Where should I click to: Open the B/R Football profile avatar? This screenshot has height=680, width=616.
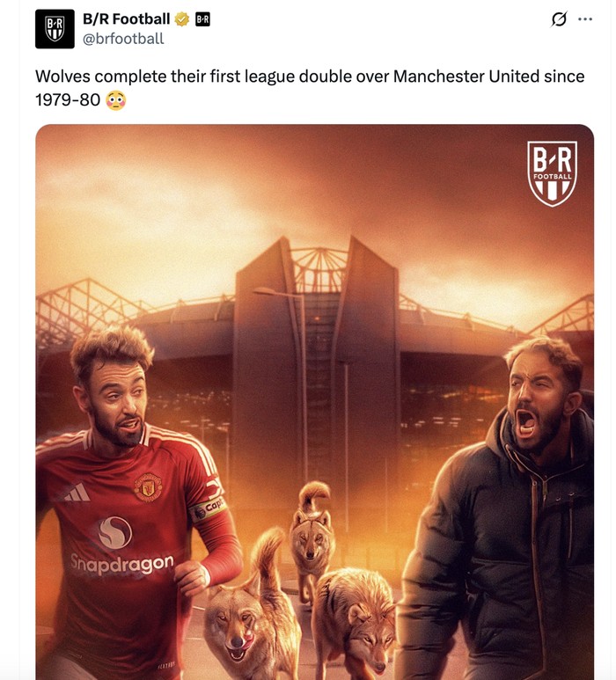(55, 29)
